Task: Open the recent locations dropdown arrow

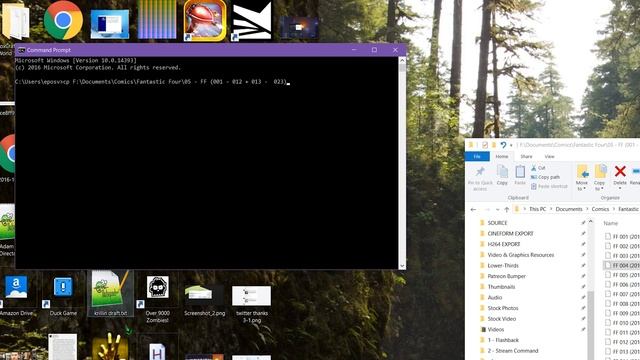Action: (x=497, y=209)
